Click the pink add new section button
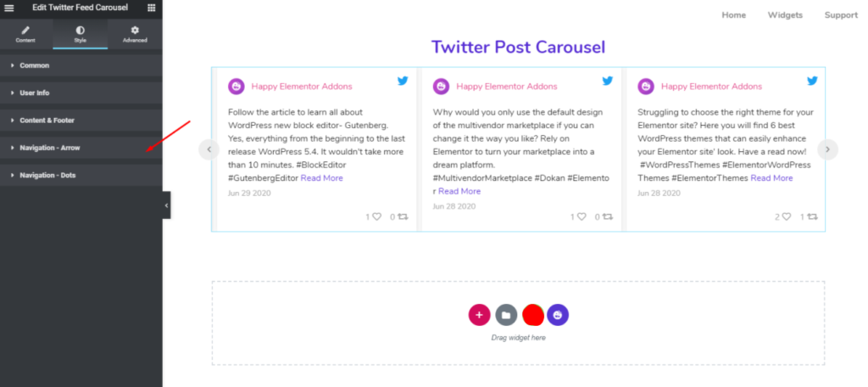Image resolution: width=868 pixels, height=387 pixels. click(x=479, y=315)
